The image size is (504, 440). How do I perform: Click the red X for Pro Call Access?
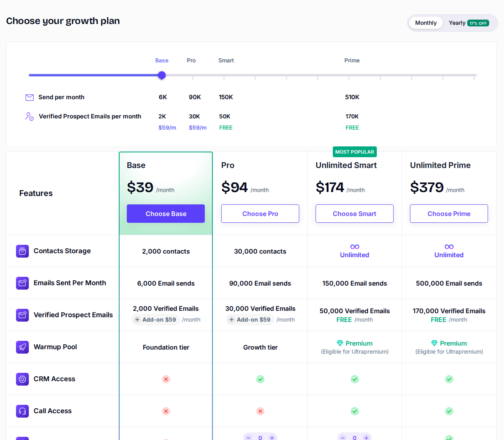[260, 411]
